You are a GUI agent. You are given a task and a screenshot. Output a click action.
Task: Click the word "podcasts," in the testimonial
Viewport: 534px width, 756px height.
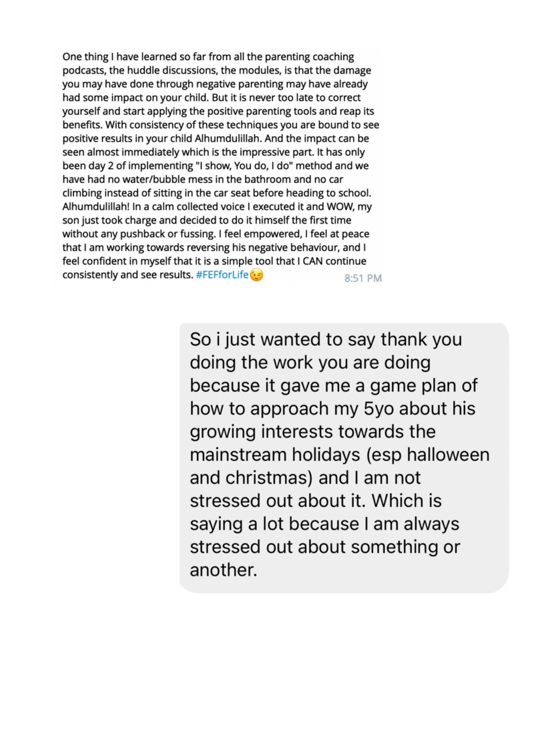pyautogui.click(x=84, y=70)
